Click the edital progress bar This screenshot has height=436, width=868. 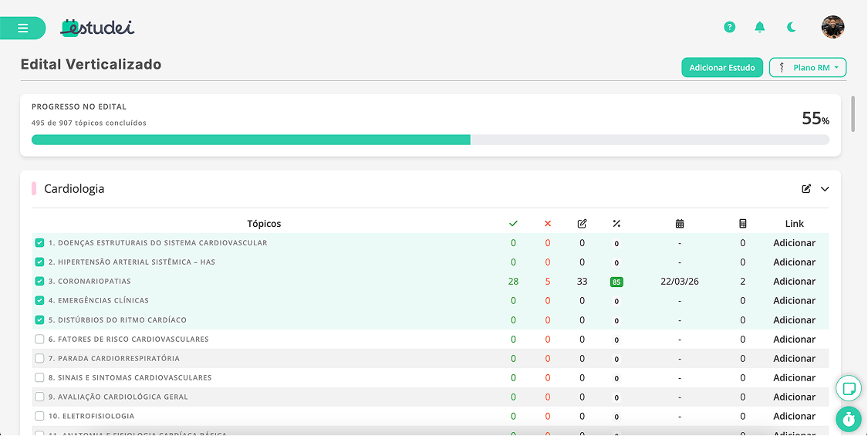[x=430, y=140]
